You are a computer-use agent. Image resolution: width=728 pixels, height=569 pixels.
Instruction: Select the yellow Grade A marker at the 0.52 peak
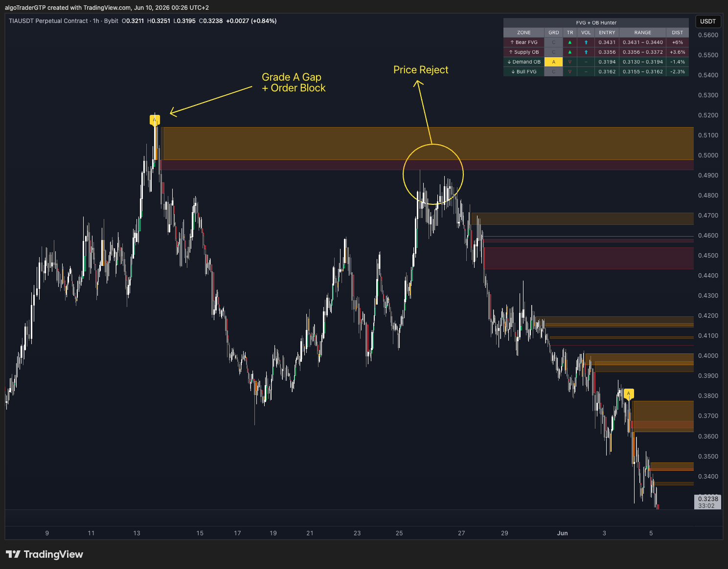[155, 120]
